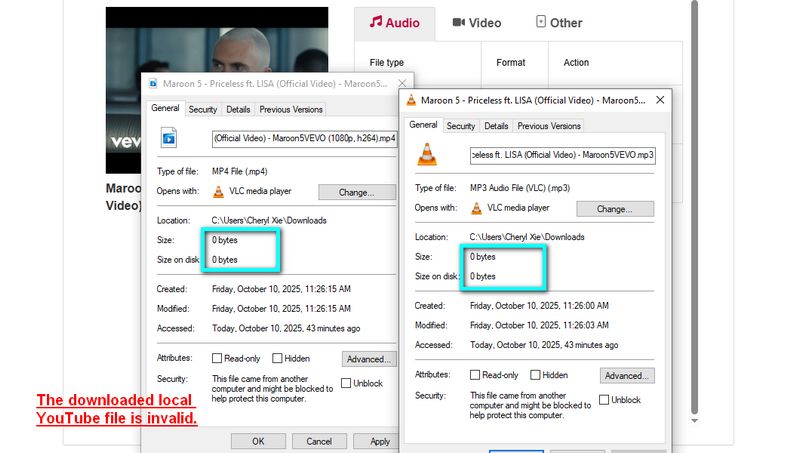Click the file icon beside Other tab
This screenshot has width=800, height=453.
pos(541,22)
